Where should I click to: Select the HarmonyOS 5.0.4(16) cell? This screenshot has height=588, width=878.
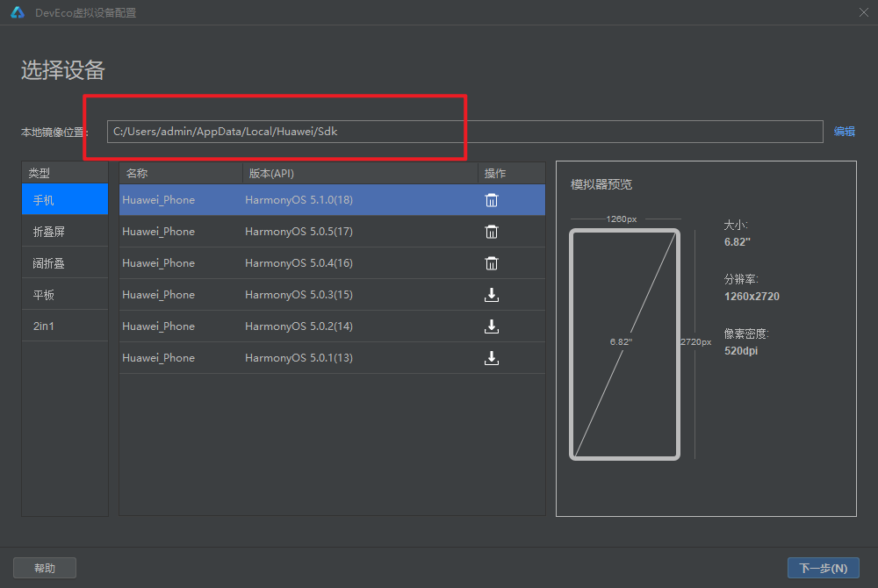tap(299, 263)
